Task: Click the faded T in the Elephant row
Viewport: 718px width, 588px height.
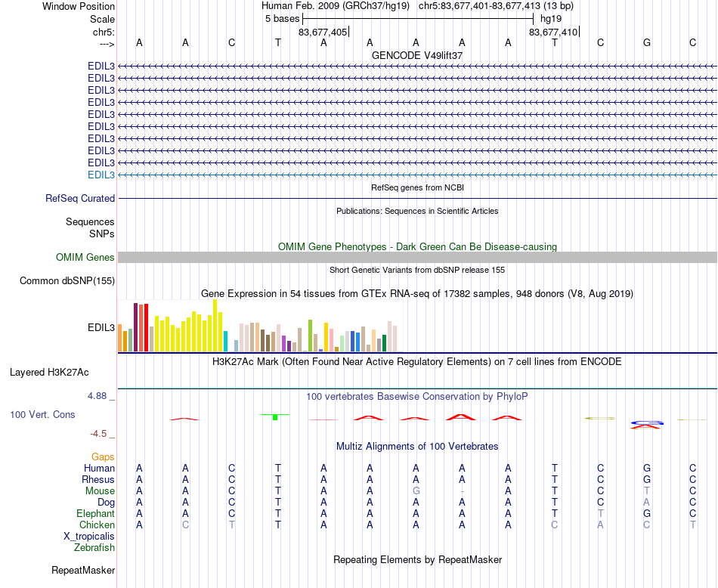Action: pos(600,513)
